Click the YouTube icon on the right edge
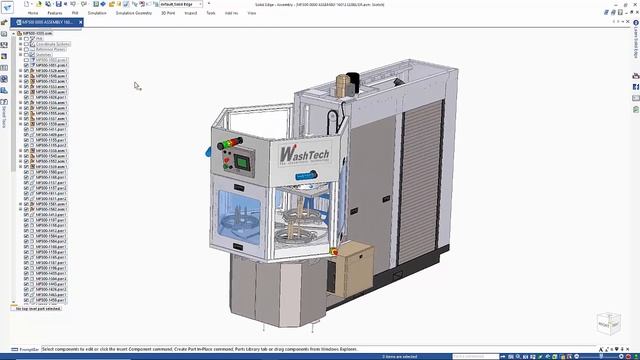The width and height of the screenshot is (640, 360). click(x=636, y=76)
